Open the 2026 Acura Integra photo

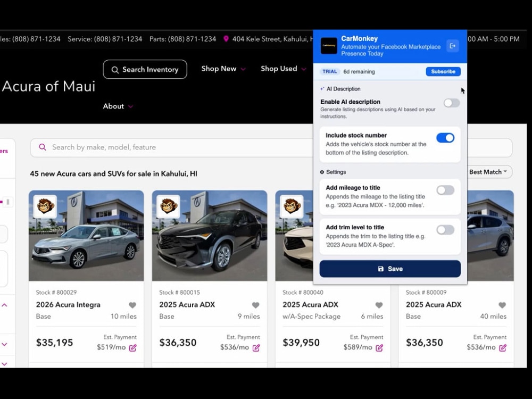(86, 236)
